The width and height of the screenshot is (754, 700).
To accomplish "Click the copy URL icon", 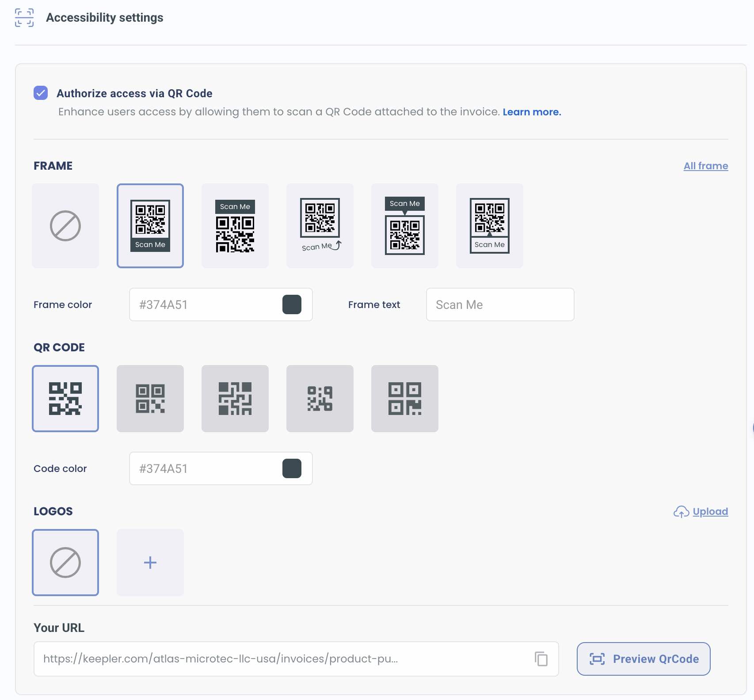I will tap(541, 659).
